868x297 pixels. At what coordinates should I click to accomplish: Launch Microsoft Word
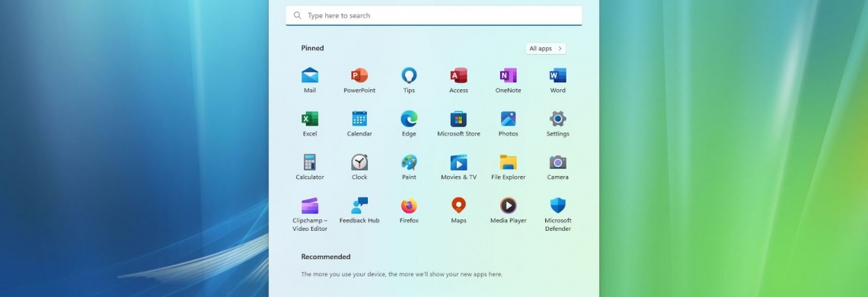pyautogui.click(x=557, y=81)
